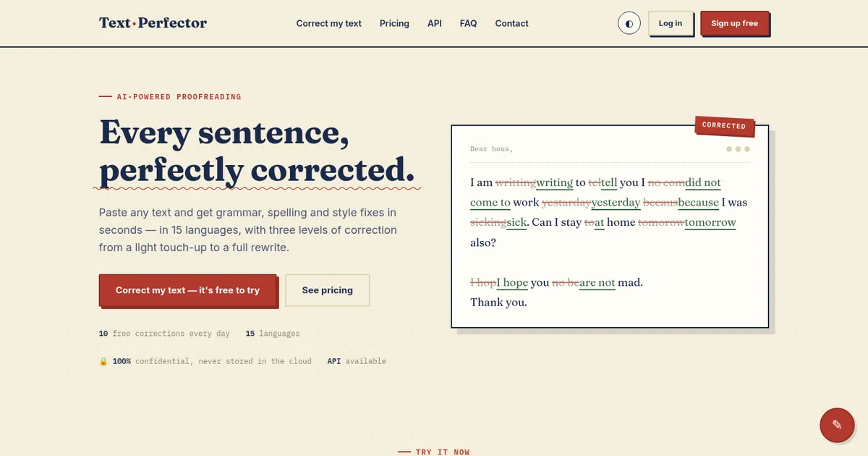Click the corrected word 'because' in the sample
The height and width of the screenshot is (456, 868).
coord(699,203)
